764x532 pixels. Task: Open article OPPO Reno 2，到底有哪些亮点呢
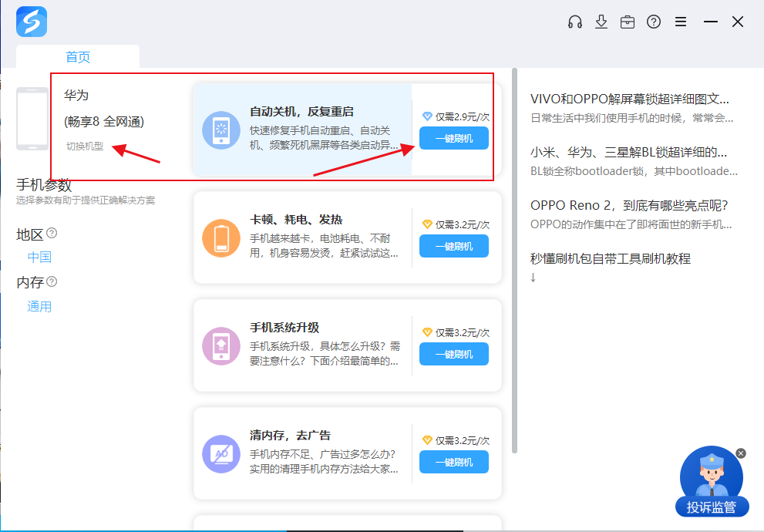[629, 205]
